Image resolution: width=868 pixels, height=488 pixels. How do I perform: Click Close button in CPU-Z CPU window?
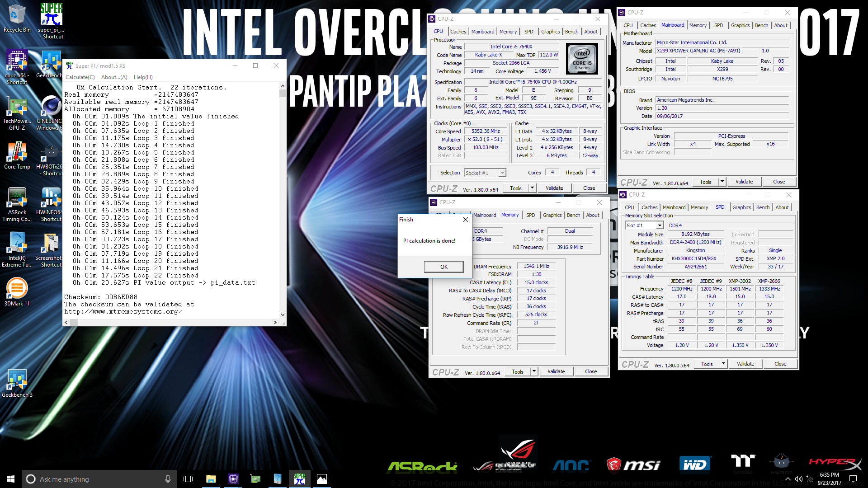click(589, 188)
